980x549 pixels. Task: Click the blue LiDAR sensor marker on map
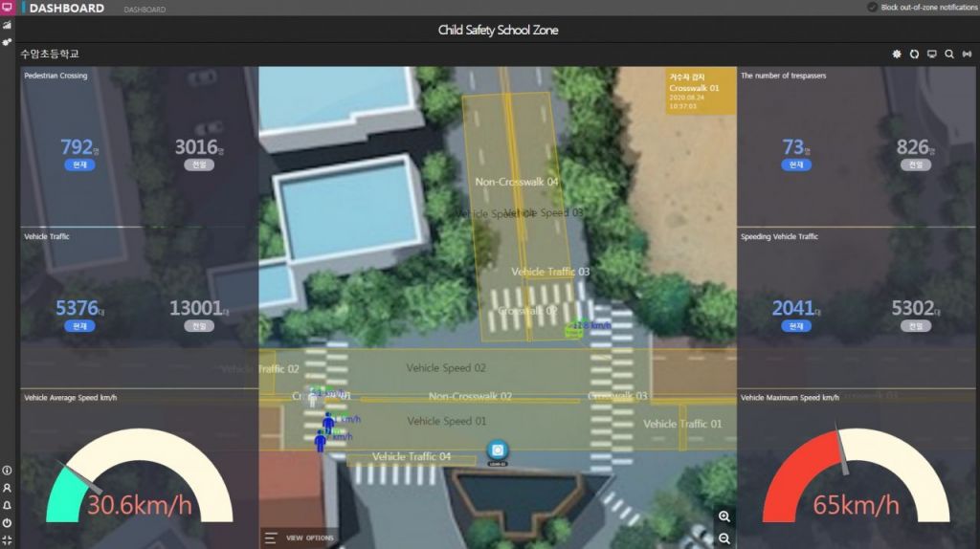point(497,450)
